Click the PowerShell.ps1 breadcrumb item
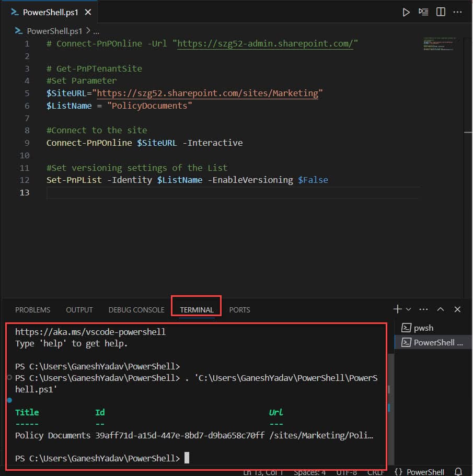 tap(54, 31)
